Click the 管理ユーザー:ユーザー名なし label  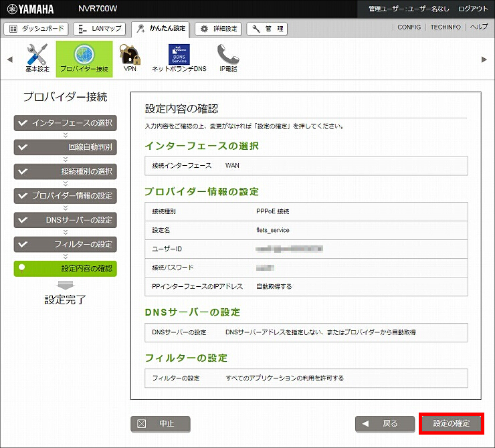point(409,9)
